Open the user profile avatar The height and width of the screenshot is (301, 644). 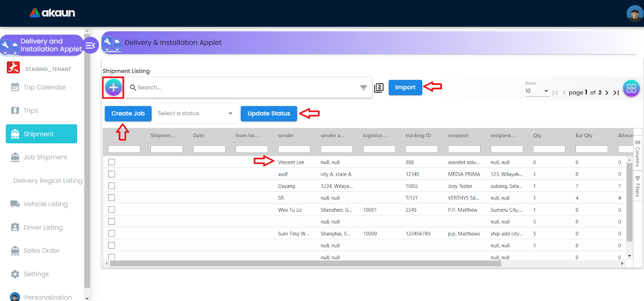[634, 14]
